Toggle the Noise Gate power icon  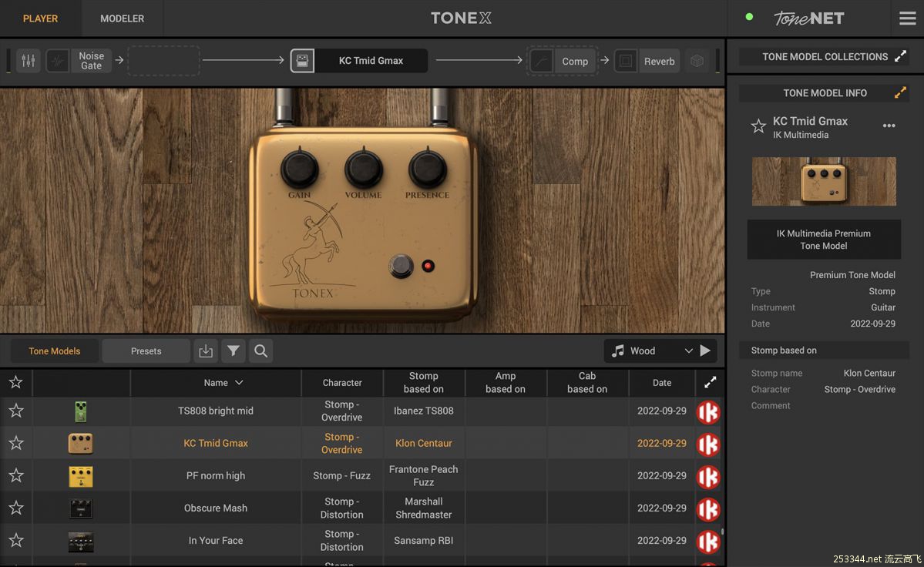(58, 61)
